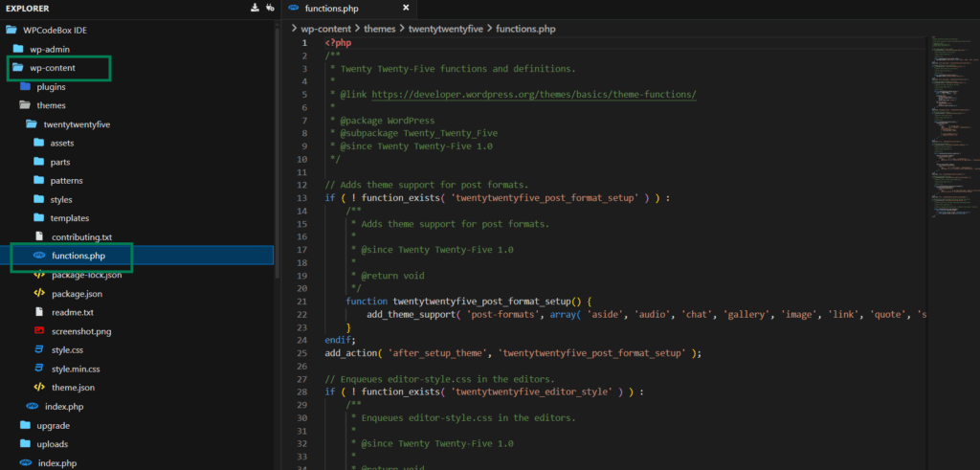Click the icon beside the download button

click(x=270, y=8)
